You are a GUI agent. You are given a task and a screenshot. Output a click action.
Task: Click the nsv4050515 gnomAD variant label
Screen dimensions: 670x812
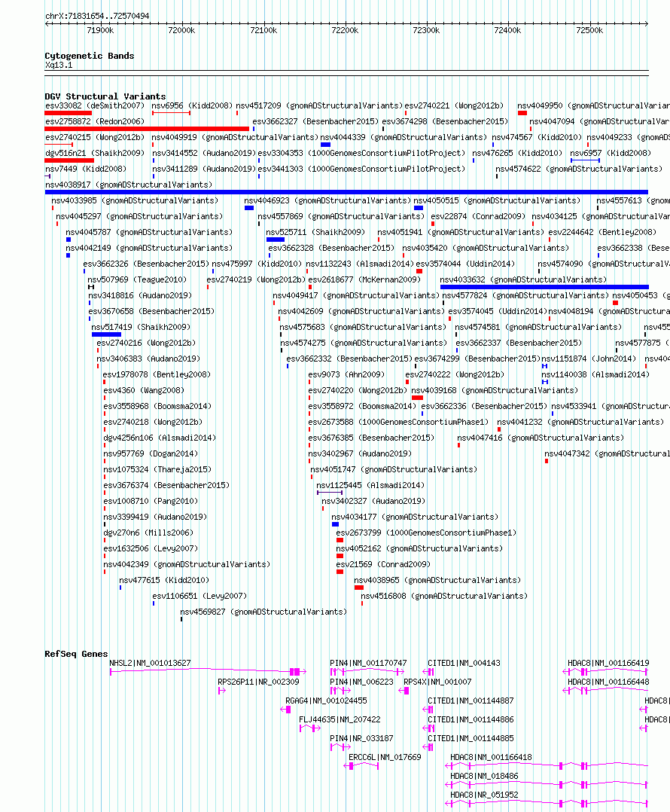coord(497,200)
